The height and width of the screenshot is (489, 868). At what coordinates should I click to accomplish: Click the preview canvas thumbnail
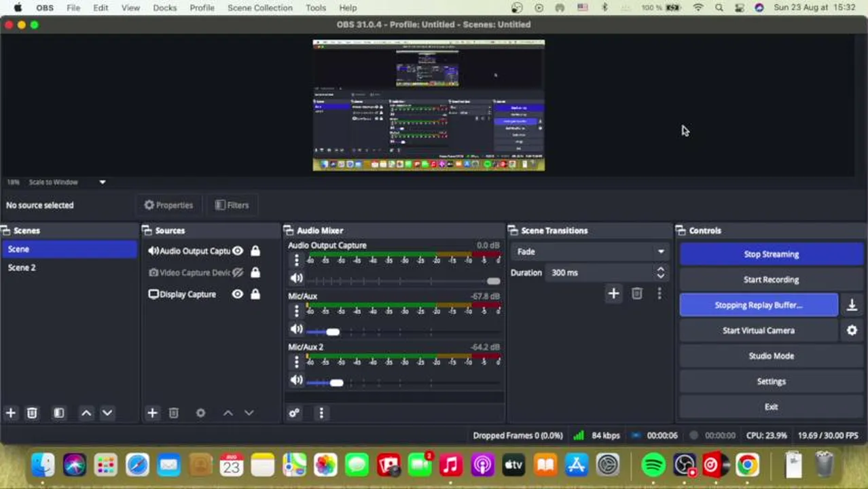[429, 105]
